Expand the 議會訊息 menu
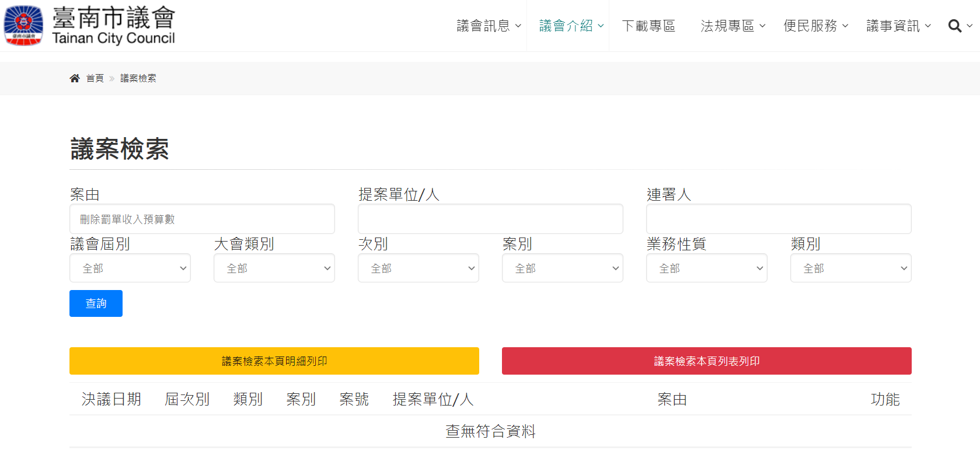 click(x=489, y=26)
